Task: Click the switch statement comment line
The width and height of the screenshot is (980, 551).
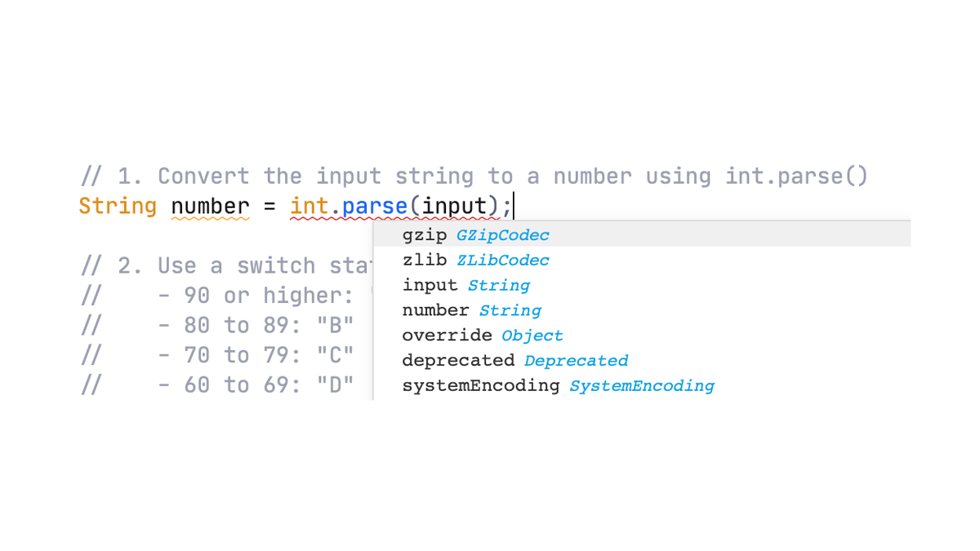Action: point(220,265)
